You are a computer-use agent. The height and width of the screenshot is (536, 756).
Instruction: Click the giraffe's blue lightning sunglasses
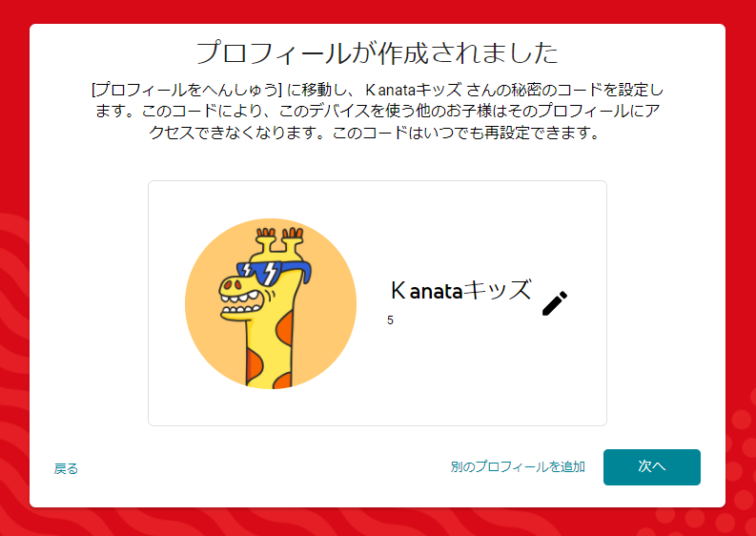(x=273, y=273)
